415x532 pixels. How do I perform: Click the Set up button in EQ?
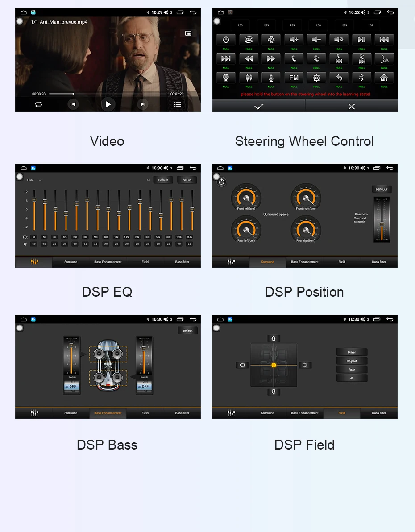(x=187, y=180)
